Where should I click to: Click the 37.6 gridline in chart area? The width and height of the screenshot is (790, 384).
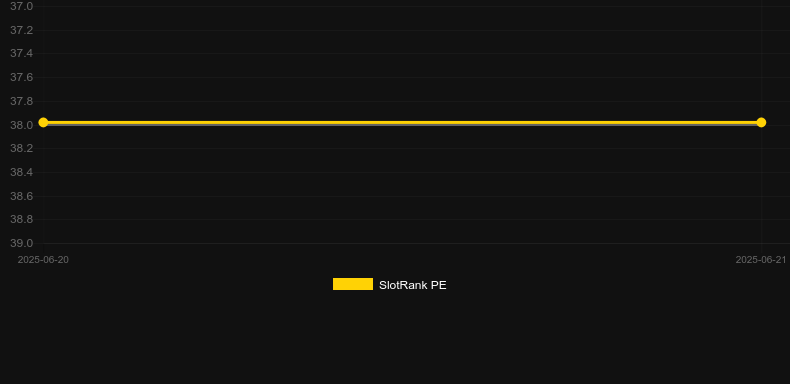[402, 77]
